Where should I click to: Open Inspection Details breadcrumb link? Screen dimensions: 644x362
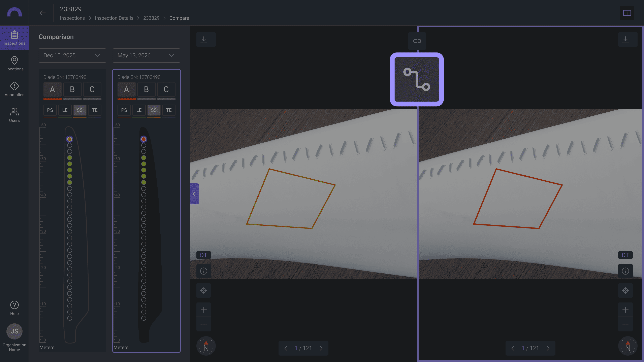114,18
